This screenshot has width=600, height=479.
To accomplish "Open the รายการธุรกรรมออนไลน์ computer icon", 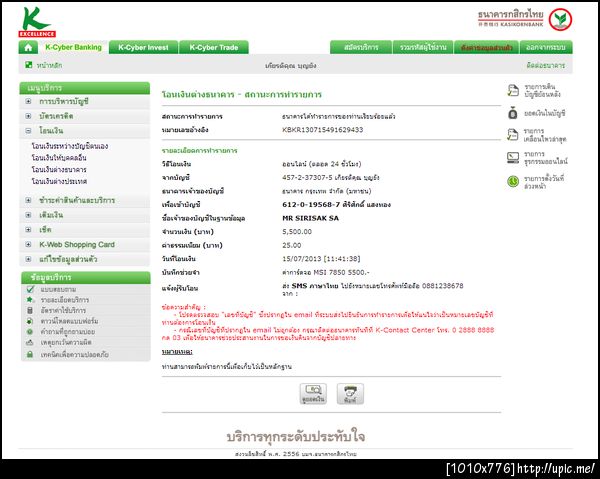I will pyautogui.click(x=513, y=157).
